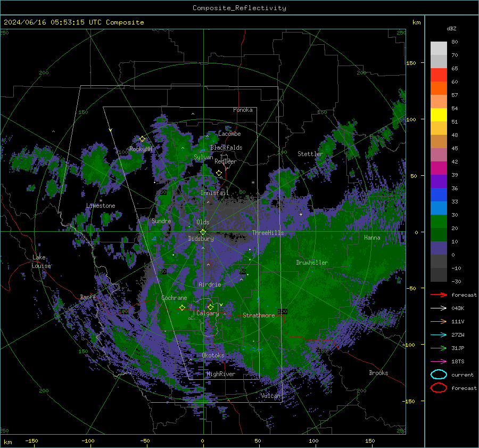Click the Lake Louise label

click(x=41, y=262)
